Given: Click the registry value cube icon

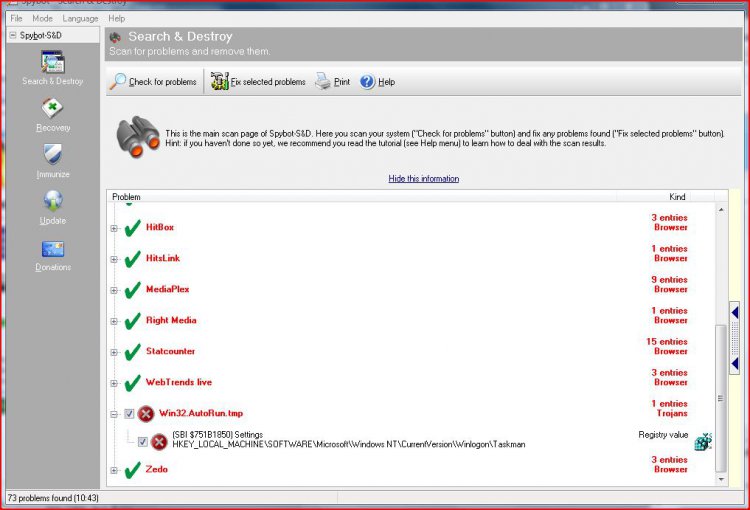Looking at the screenshot, I should 703,441.
